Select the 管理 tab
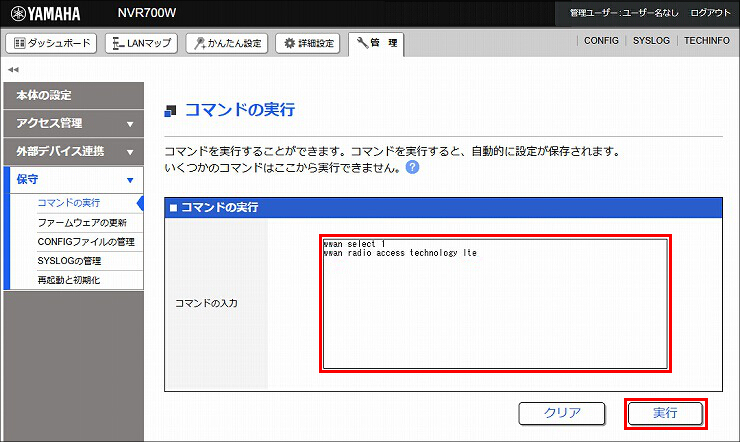This screenshot has width=740, height=442. point(376,43)
